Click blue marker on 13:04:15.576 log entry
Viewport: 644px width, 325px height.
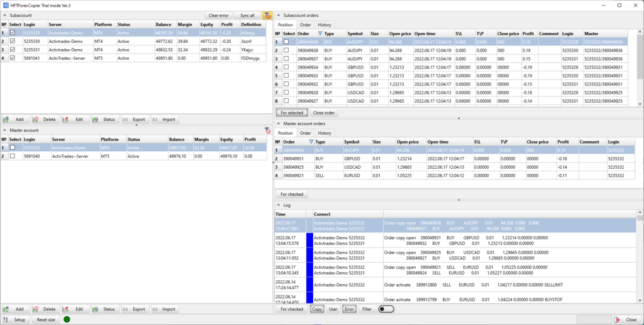coord(309,240)
